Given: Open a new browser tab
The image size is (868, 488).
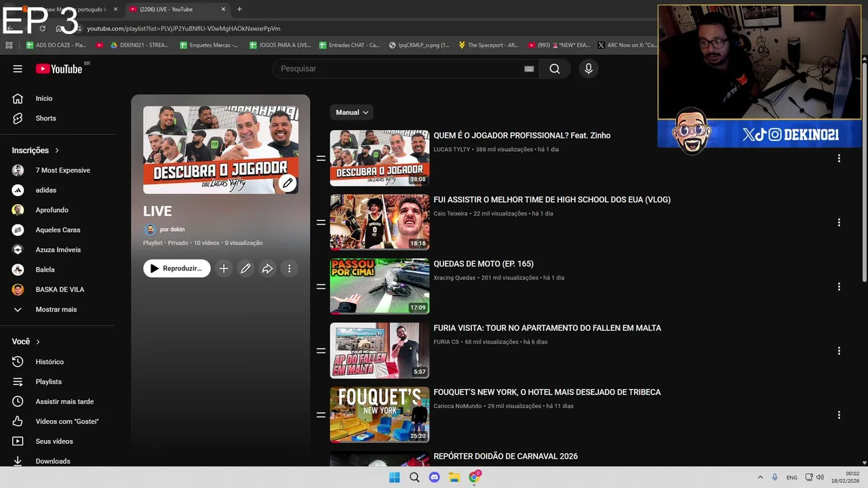Looking at the screenshot, I should [239, 9].
